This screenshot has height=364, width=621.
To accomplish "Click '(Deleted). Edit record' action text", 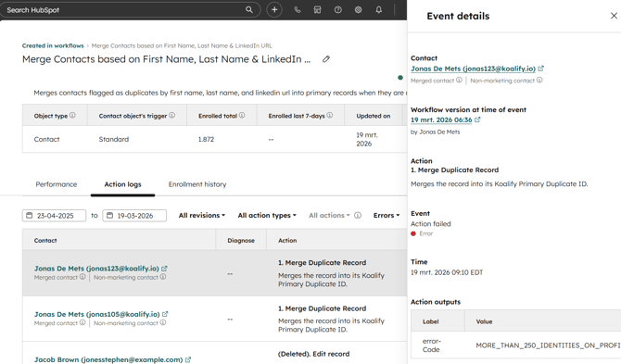I will pyautogui.click(x=313, y=354).
